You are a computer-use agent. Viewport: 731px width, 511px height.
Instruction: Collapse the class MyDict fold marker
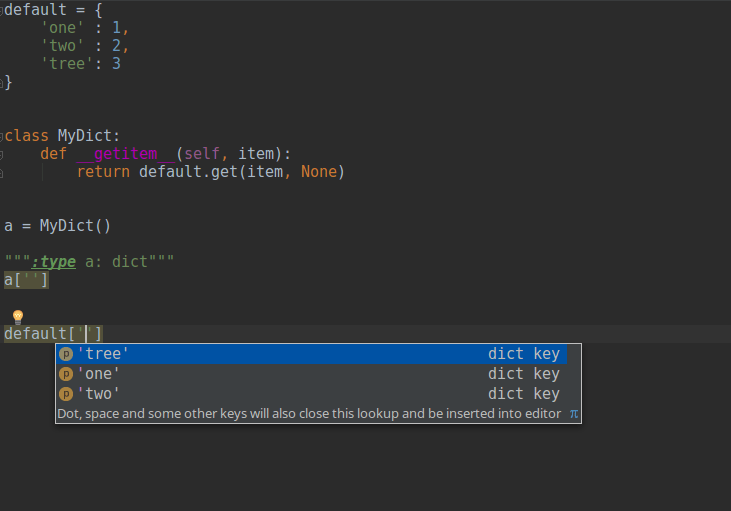(3, 136)
